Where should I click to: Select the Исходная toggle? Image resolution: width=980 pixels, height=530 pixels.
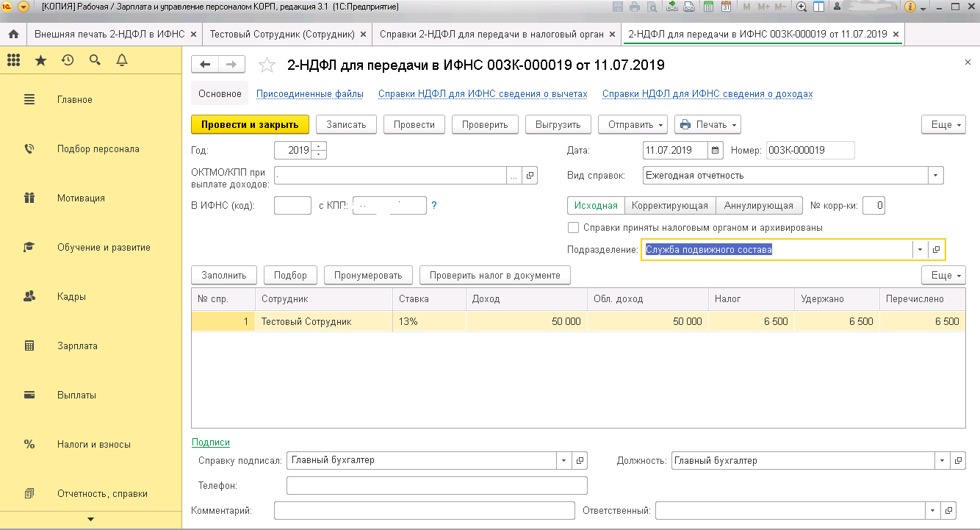pos(596,206)
